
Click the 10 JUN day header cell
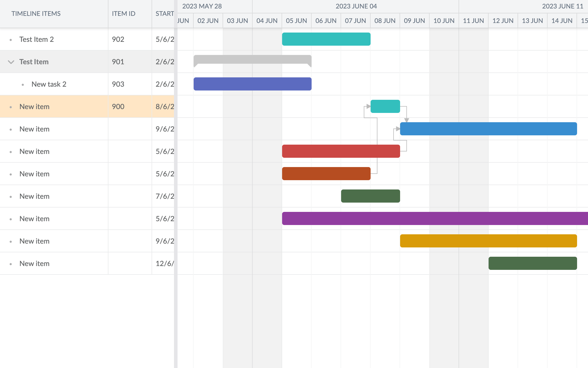[444, 21]
